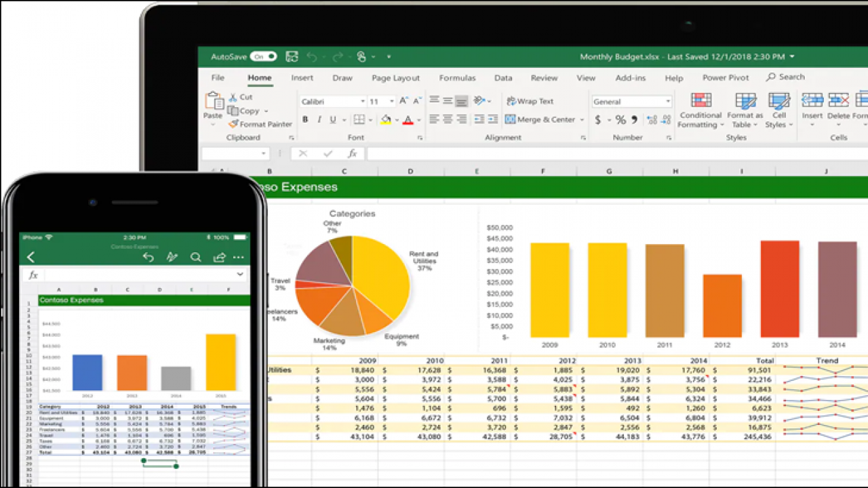Click the Cut icon
868x488 pixels.
[x=233, y=97]
